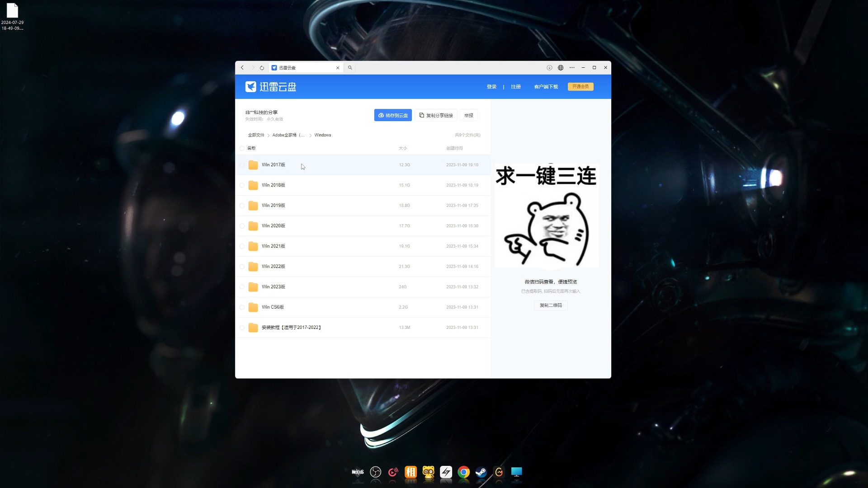Open the red play-broadcast dock icon
The width and height of the screenshot is (868, 488).
point(393,472)
